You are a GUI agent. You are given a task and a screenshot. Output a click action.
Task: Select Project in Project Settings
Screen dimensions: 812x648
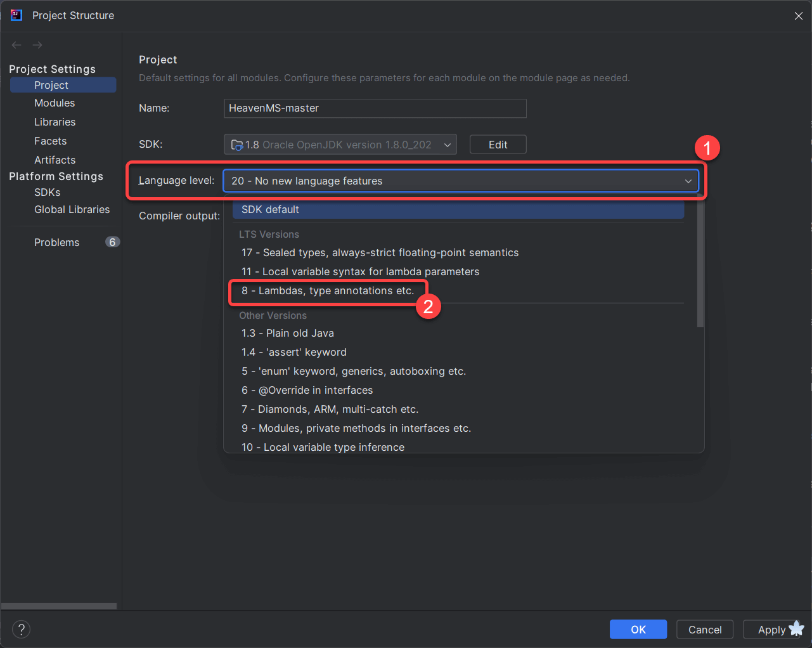pos(63,85)
